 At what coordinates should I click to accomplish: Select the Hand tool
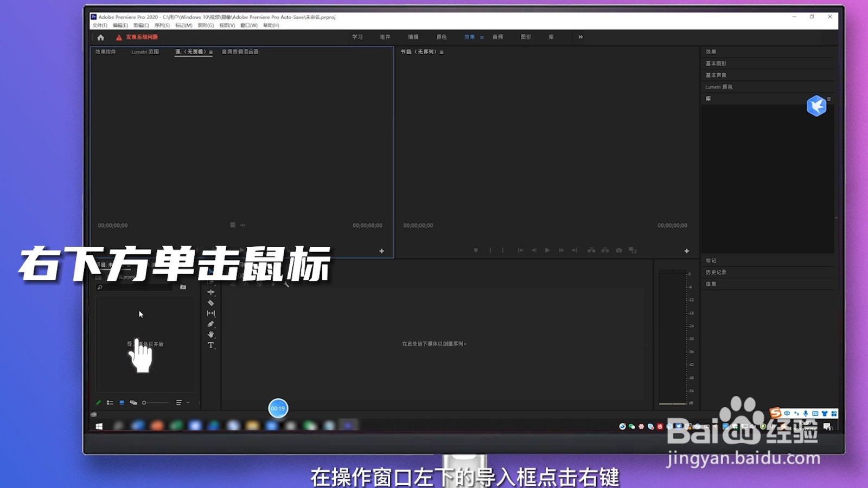(x=211, y=334)
